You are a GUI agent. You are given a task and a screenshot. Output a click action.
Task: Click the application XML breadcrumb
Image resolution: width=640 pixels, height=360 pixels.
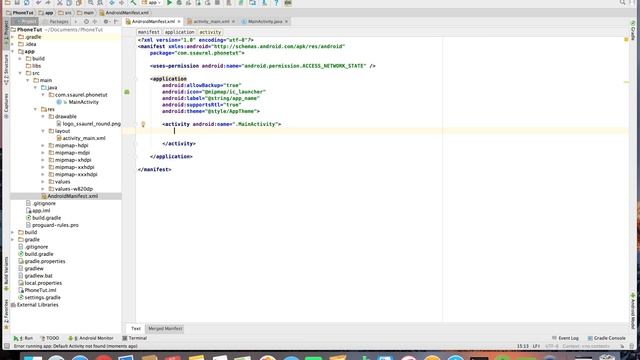(x=180, y=32)
